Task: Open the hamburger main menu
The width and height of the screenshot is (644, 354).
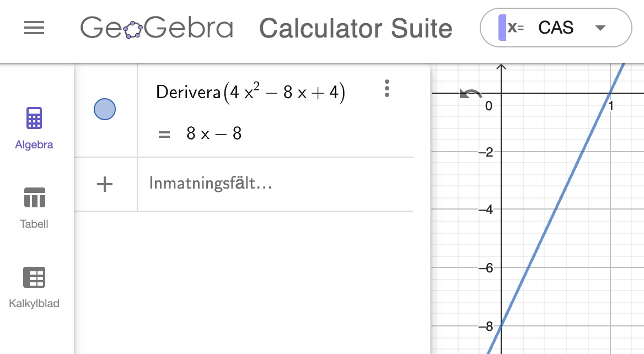Action: click(x=34, y=29)
